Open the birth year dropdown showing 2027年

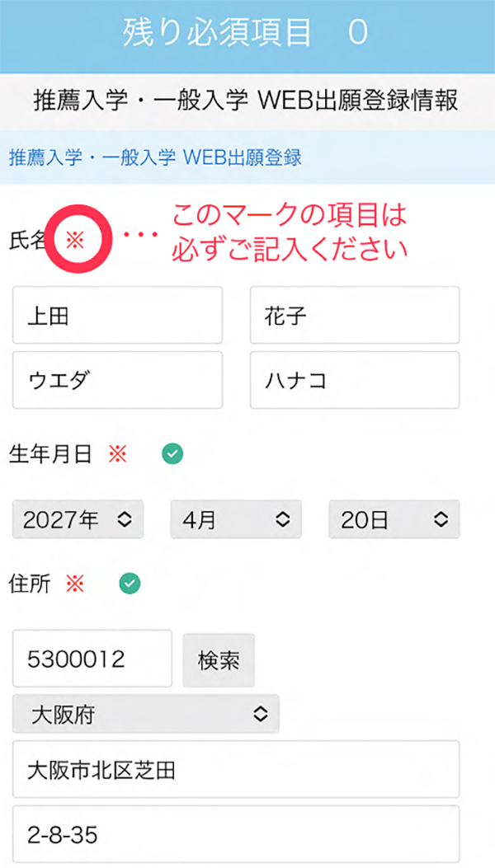78,519
